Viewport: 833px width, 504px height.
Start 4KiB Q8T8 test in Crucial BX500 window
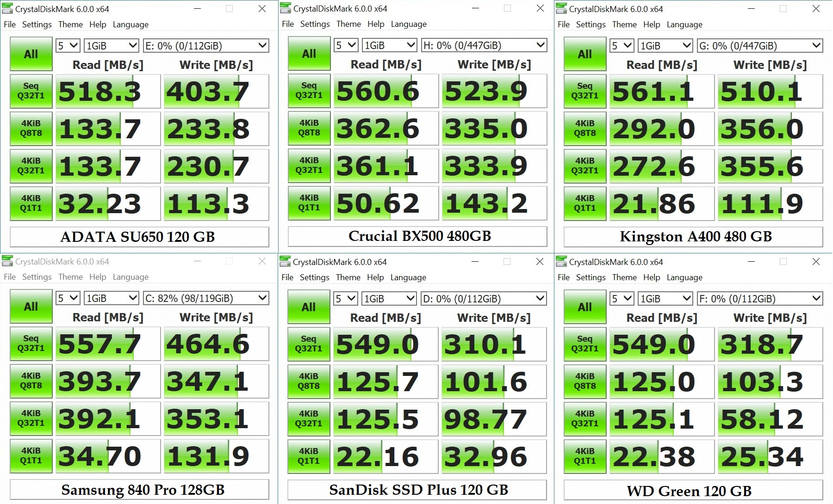tap(309, 128)
